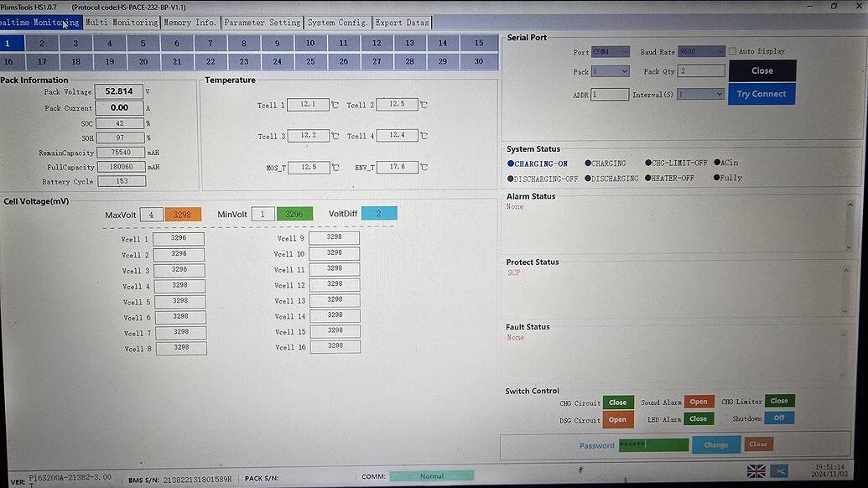
Task: Click the Password input field
Action: [x=653, y=444]
